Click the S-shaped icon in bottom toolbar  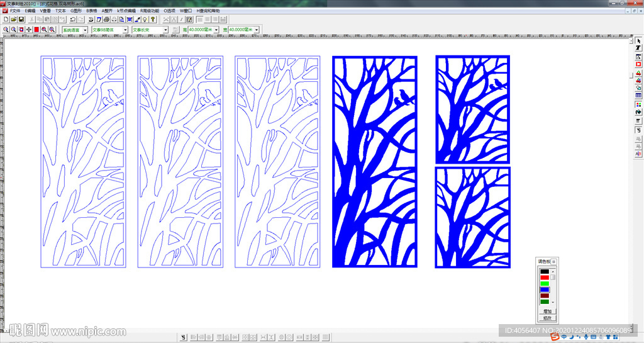[x=184, y=337]
